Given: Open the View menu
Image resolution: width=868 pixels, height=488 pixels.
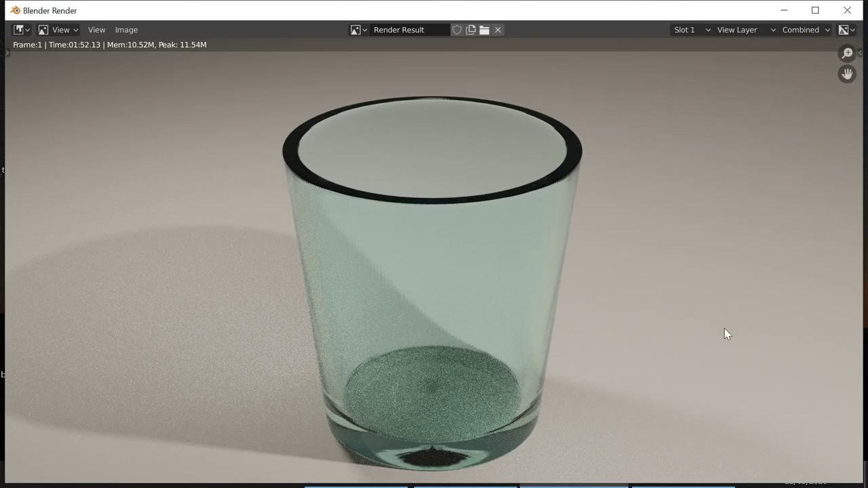Looking at the screenshot, I should [96, 30].
